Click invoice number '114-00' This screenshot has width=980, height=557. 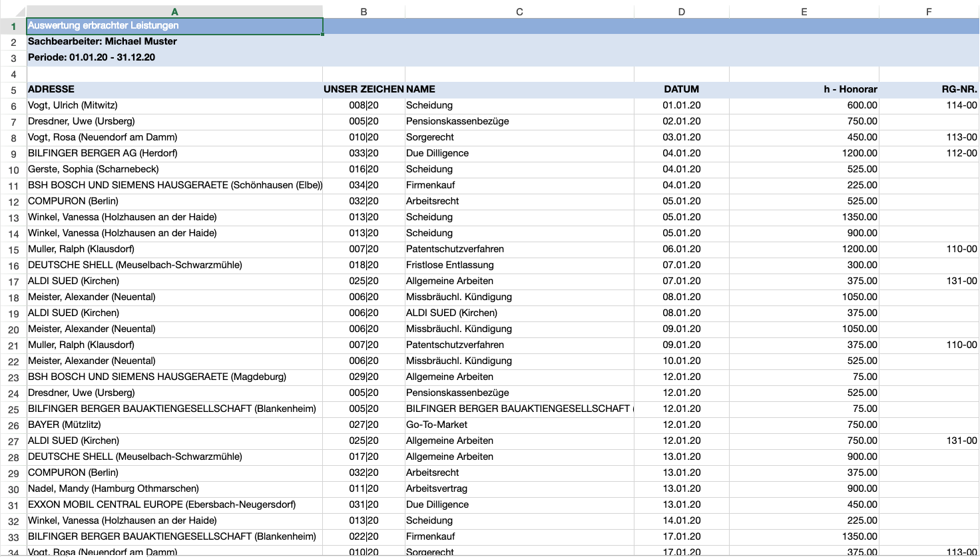[929, 106]
